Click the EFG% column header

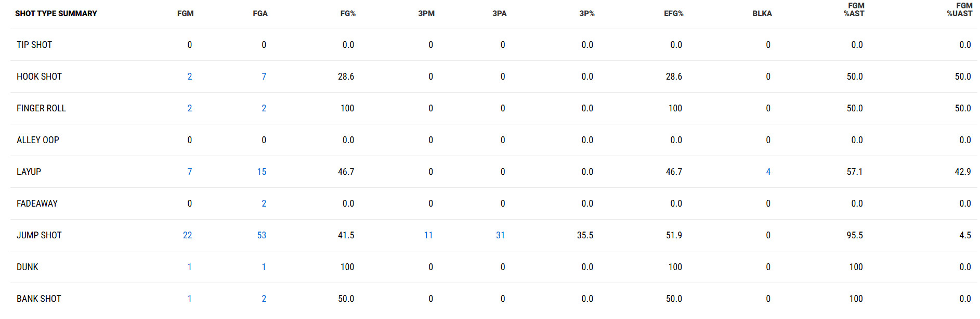[x=674, y=14]
